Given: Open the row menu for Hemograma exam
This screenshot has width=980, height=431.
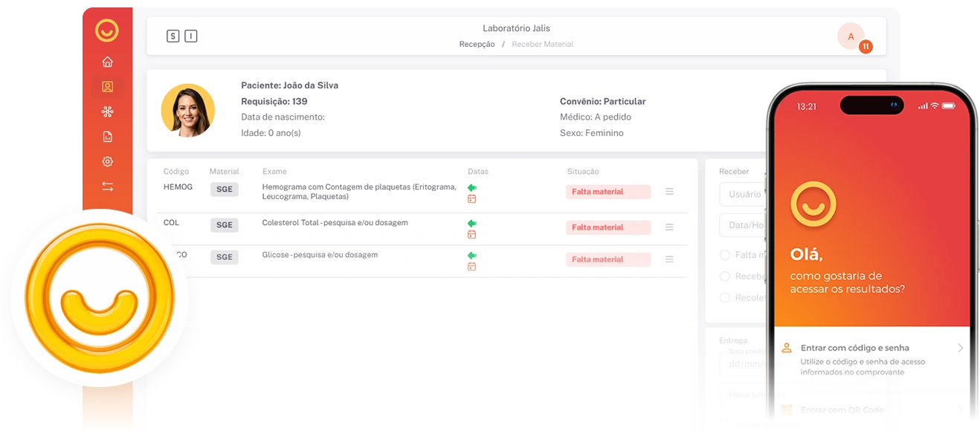Looking at the screenshot, I should [669, 192].
